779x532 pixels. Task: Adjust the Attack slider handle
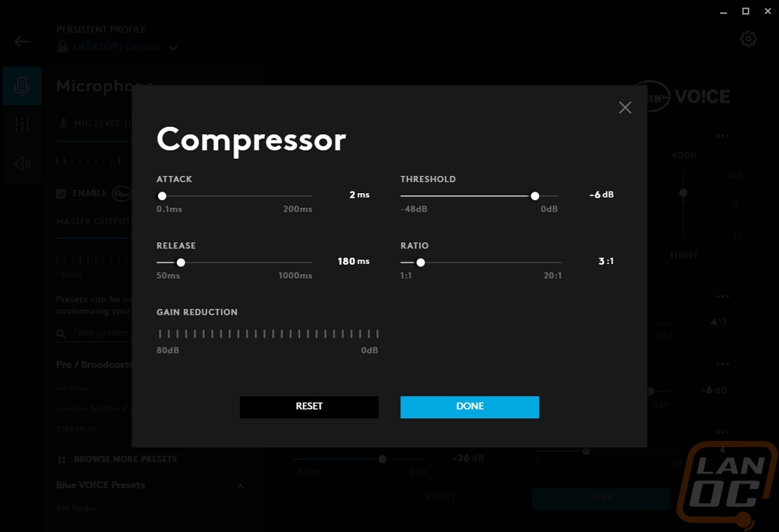point(162,196)
